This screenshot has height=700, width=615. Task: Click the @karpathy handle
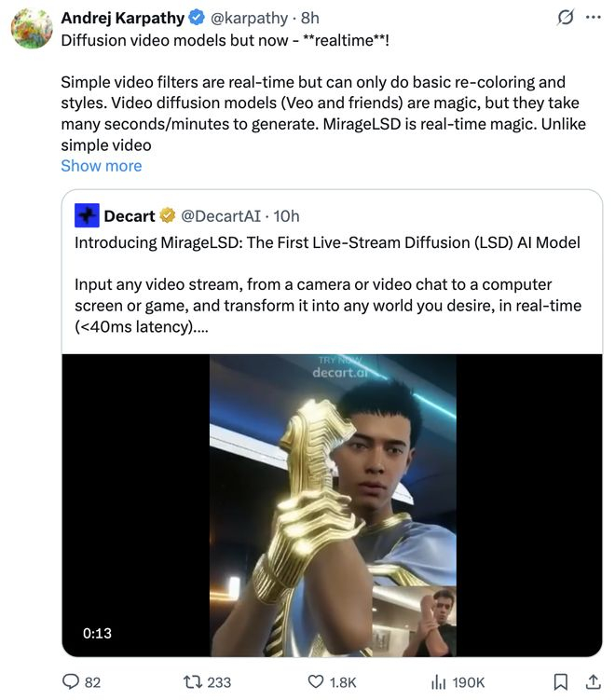point(250,18)
